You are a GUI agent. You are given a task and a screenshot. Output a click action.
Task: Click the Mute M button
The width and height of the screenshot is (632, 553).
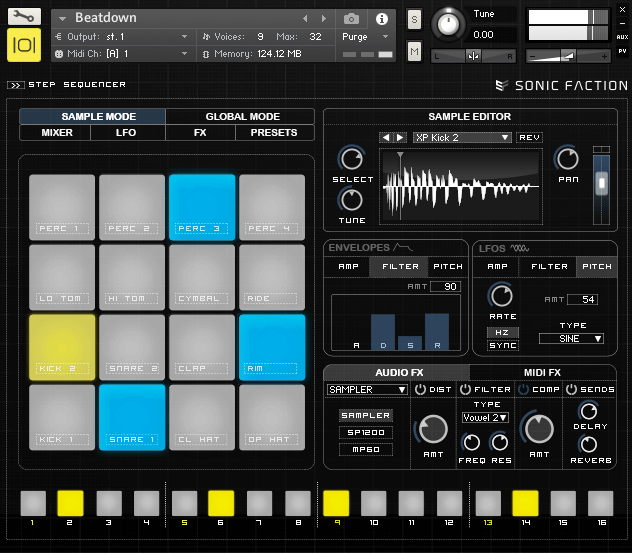[x=414, y=51]
